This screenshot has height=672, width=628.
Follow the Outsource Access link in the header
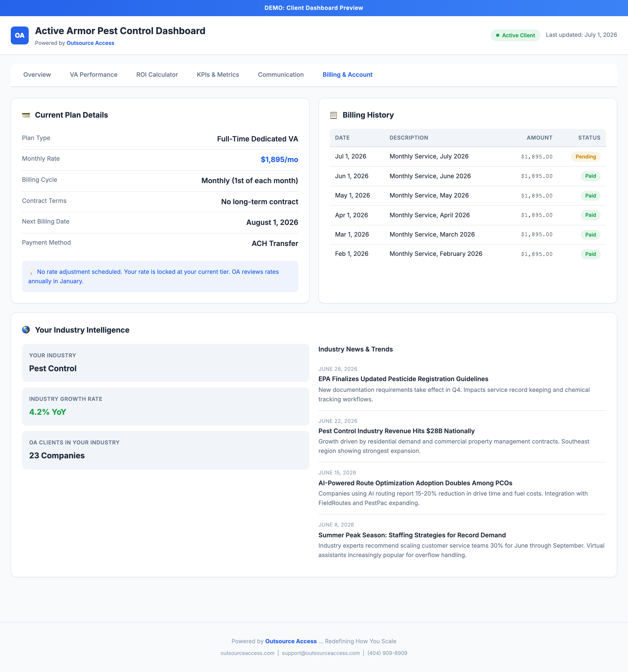(90, 43)
